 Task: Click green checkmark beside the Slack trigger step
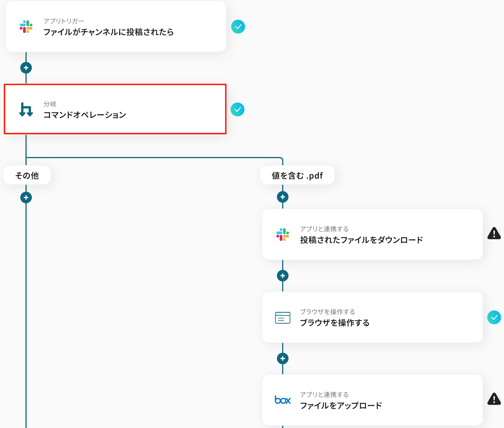pos(238,27)
